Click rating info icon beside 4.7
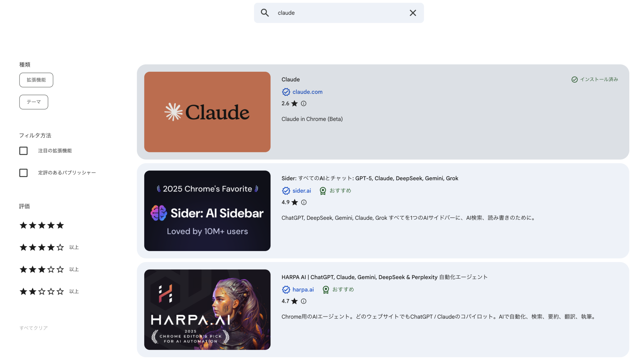Viewport: 644px width, 360px height. [x=304, y=301]
